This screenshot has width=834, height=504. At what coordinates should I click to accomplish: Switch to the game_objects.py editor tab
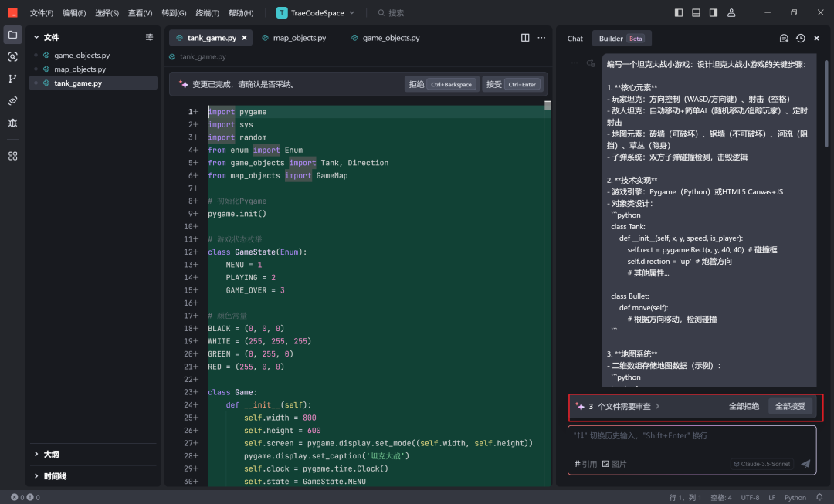pyautogui.click(x=385, y=38)
